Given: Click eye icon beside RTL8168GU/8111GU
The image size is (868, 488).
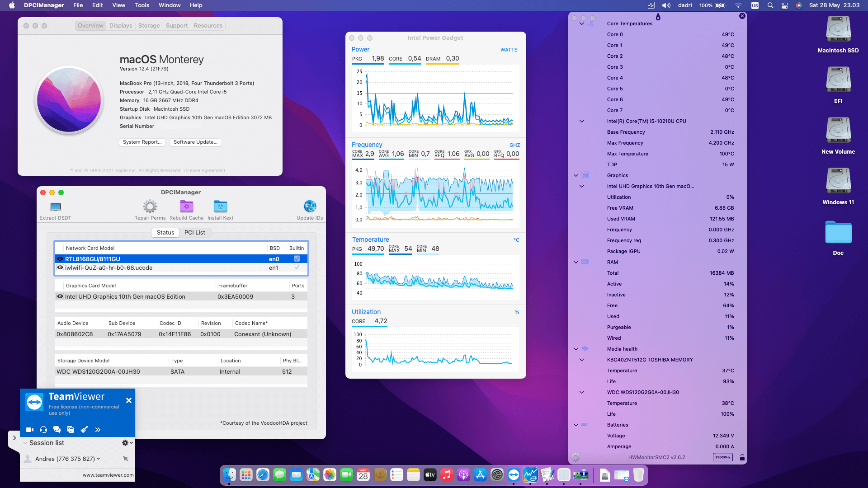Looking at the screenshot, I should click(60, 259).
